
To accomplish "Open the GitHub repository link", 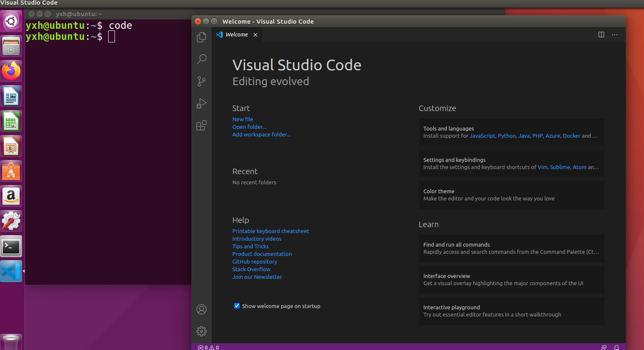I will [x=255, y=262].
